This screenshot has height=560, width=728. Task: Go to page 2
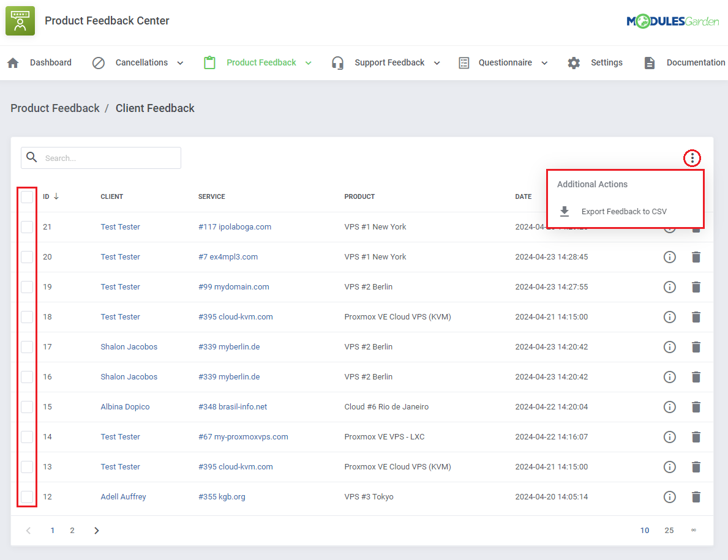[x=72, y=530]
